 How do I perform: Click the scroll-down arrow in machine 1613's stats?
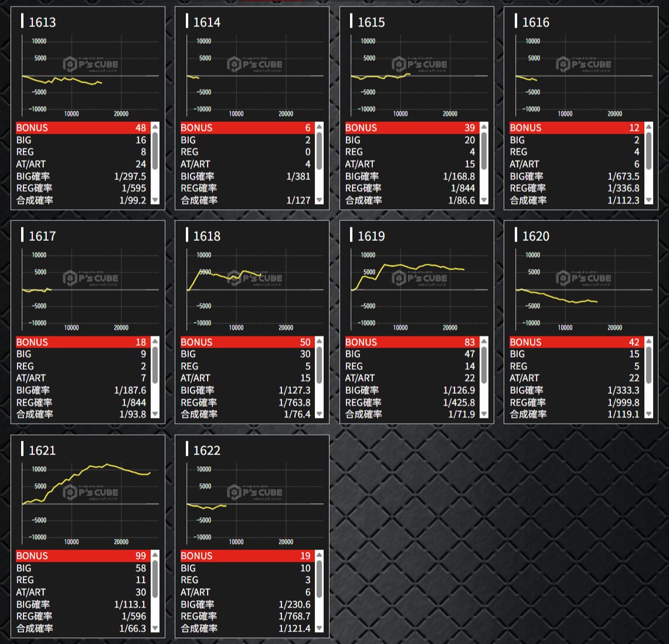(155, 200)
